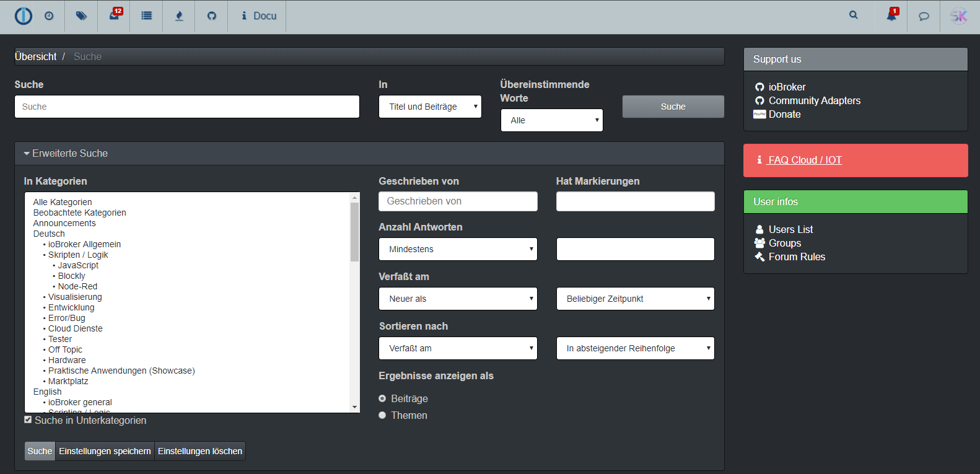Viewport: 980px width, 474px height.
Task: Click the GitHub icon beside ioBroker in Support us
Action: point(759,87)
